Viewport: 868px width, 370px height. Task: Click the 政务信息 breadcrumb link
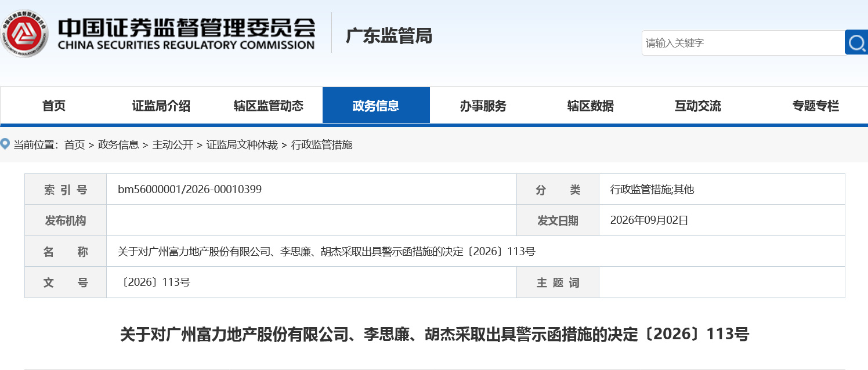(118, 144)
